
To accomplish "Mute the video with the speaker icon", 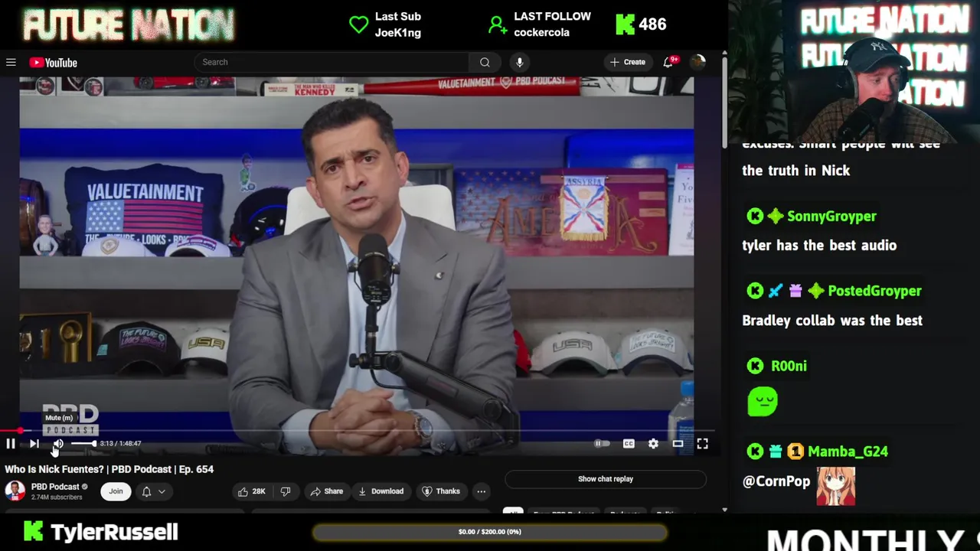I will click(x=57, y=443).
